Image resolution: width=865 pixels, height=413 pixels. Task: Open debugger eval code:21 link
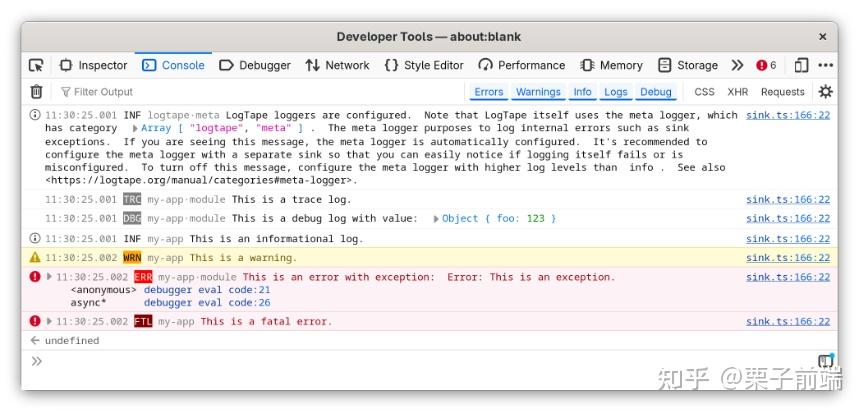pyautogui.click(x=207, y=290)
